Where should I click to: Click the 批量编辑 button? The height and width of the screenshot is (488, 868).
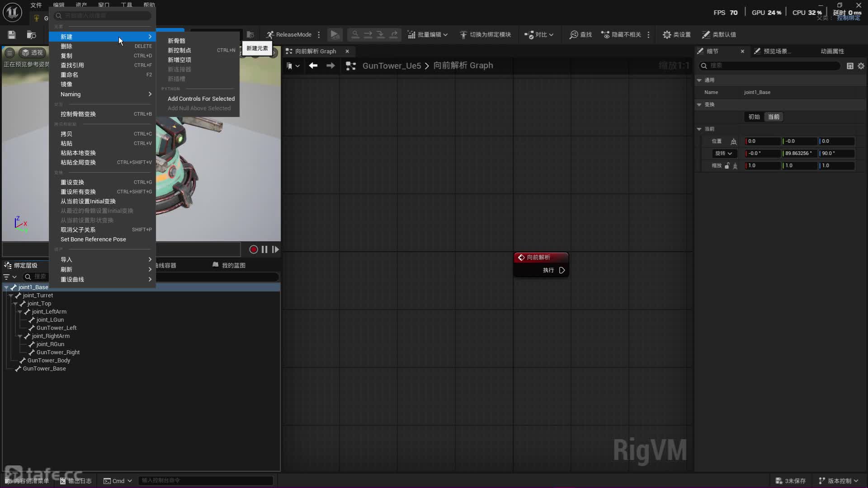tap(427, 35)
